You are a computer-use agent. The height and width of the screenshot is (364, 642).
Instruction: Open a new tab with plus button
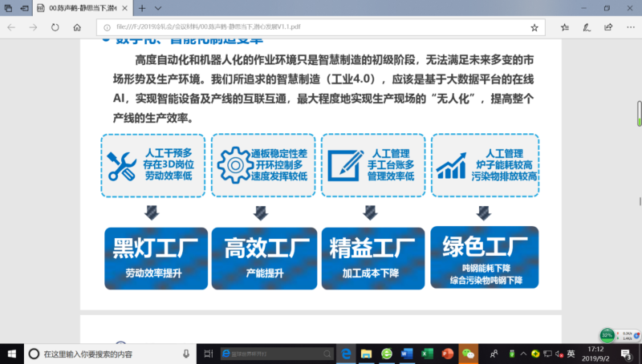(141, 7)
